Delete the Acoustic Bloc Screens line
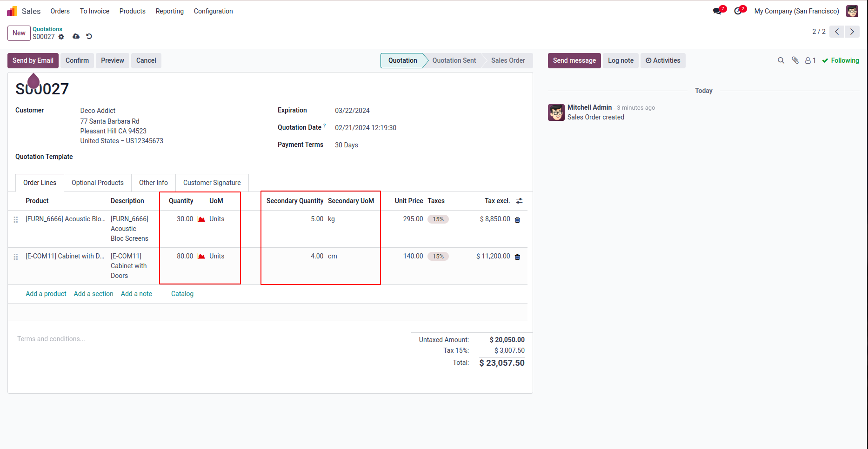This screenshot has width=868, height=449. click(x=517, y=219)
